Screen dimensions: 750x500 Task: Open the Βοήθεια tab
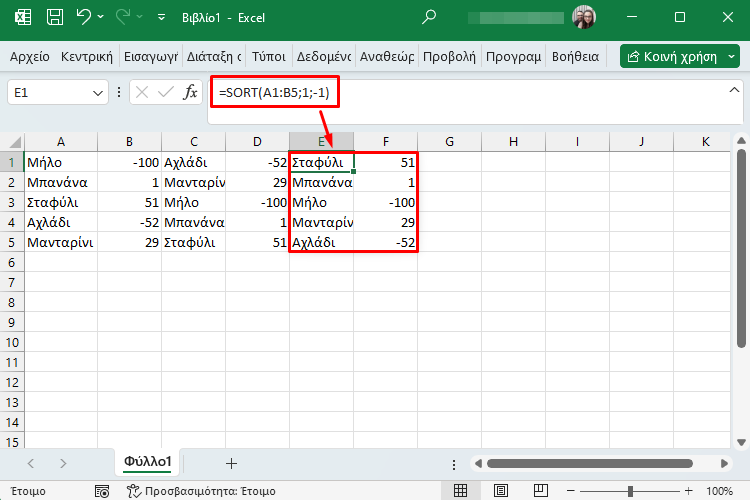575,56
